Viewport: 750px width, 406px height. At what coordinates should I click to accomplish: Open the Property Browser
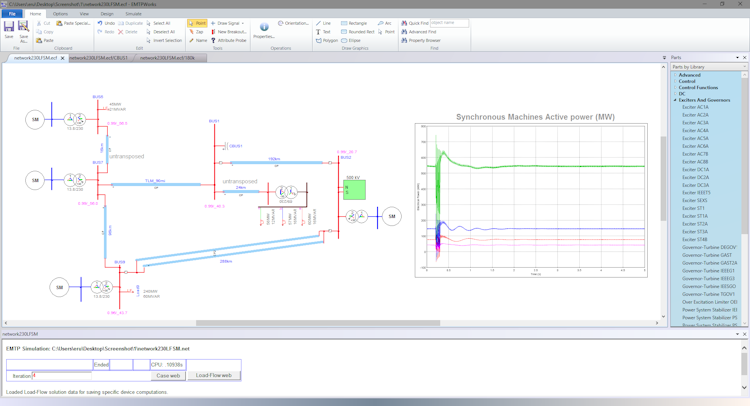click(421, 40)
